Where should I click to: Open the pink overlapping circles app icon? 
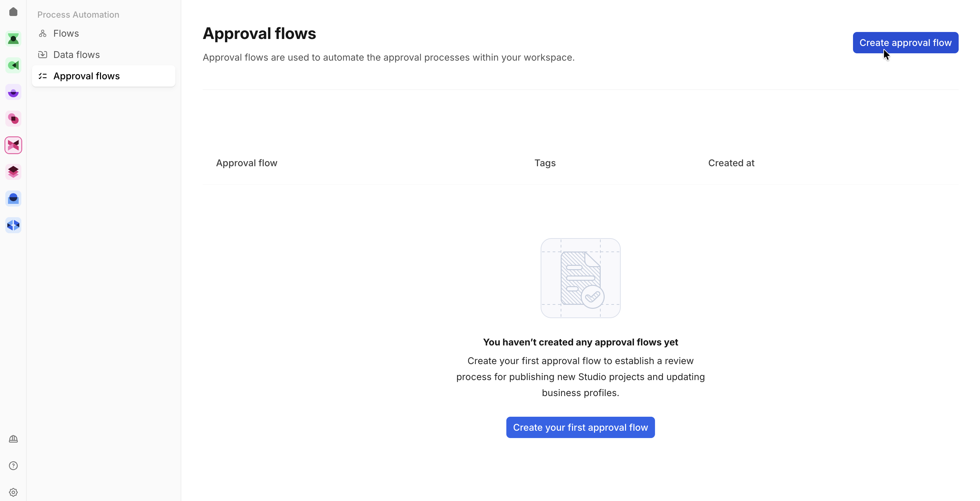click(13, 119)
